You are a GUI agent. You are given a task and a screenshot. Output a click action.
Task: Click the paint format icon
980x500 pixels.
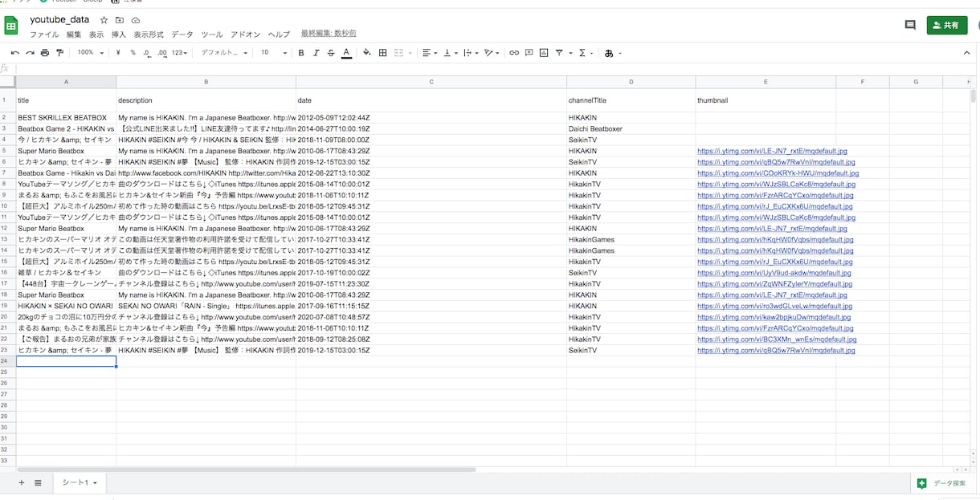click(60, 53)
